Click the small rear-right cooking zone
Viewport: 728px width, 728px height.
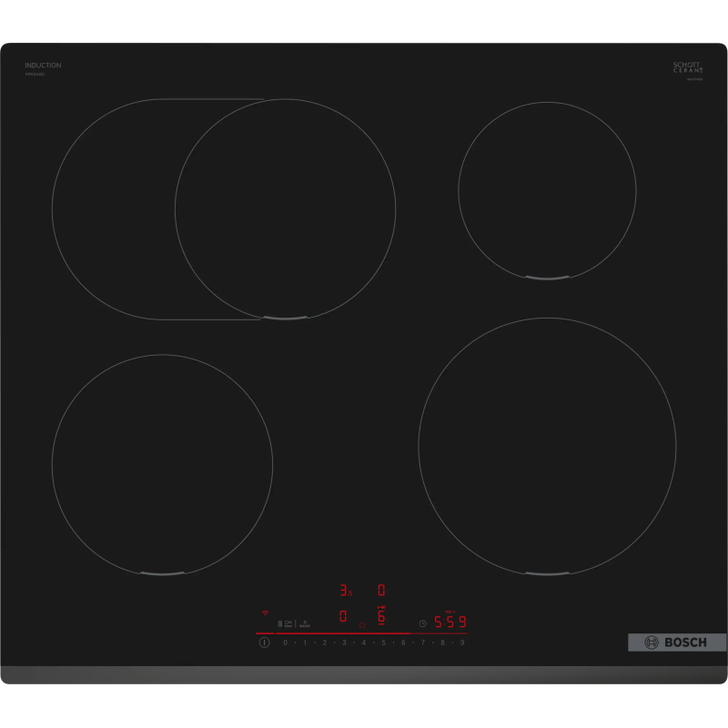coord(547,191)
